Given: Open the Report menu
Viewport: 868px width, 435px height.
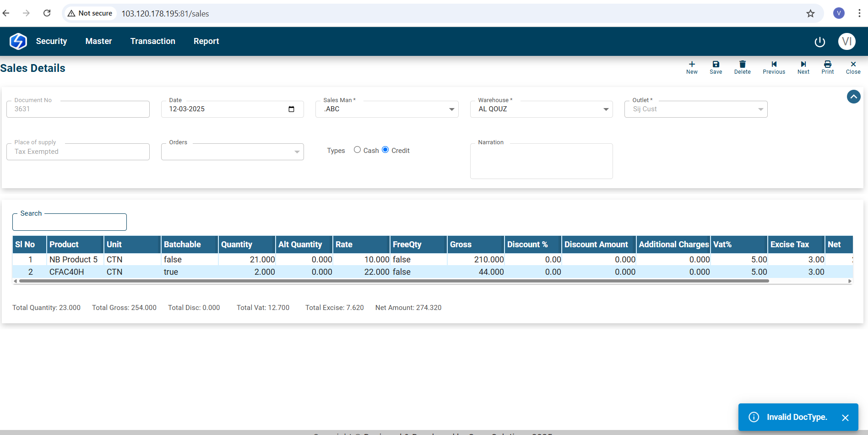Looking at the screenshot, I should click(206, 41).
